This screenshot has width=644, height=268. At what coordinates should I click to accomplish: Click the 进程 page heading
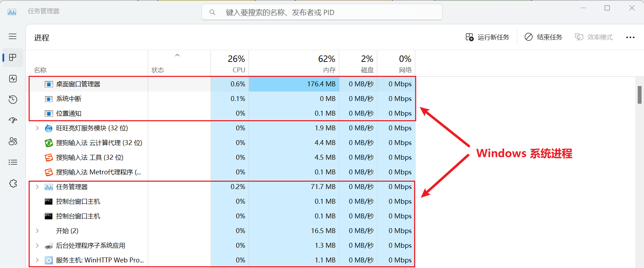pos(42,38)
